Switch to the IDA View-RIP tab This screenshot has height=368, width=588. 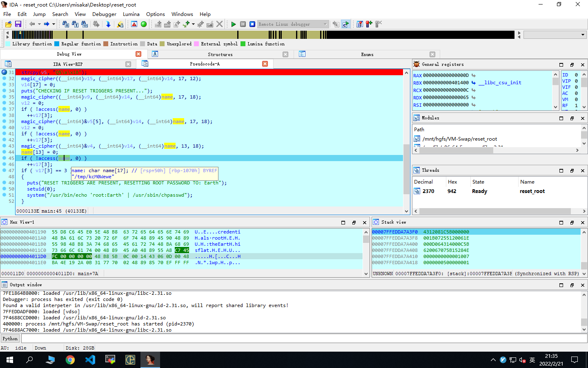68,64
